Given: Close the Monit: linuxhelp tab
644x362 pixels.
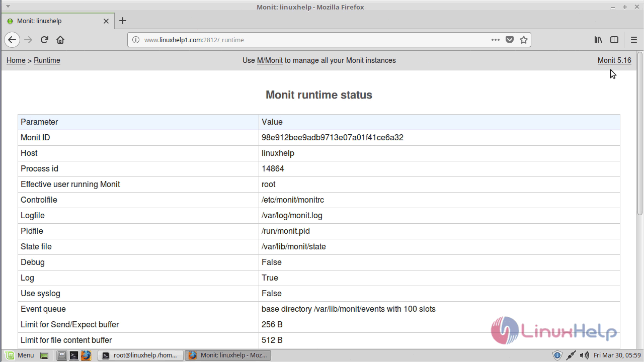Looking at the screenshot, I should 106,21.
